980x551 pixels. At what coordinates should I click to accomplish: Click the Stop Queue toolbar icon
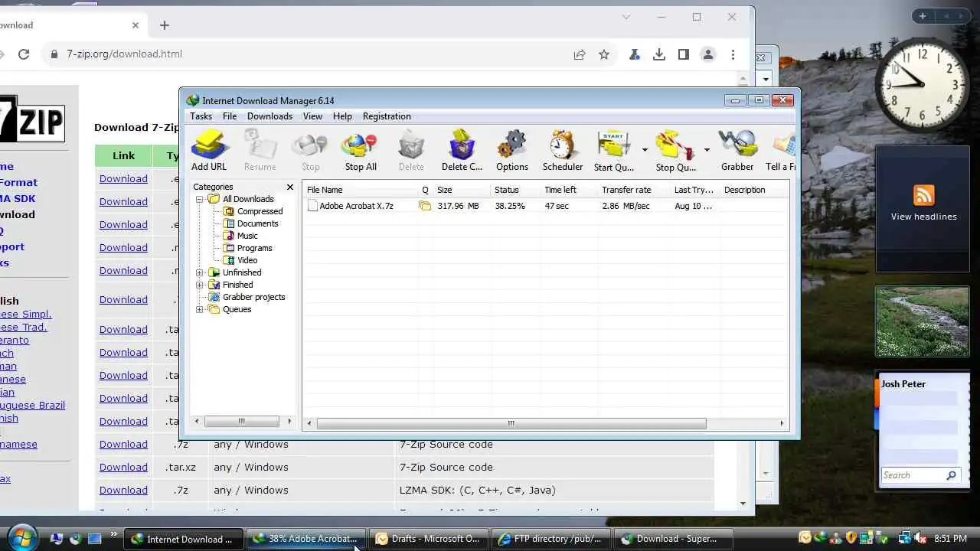[x=676, y=151]
